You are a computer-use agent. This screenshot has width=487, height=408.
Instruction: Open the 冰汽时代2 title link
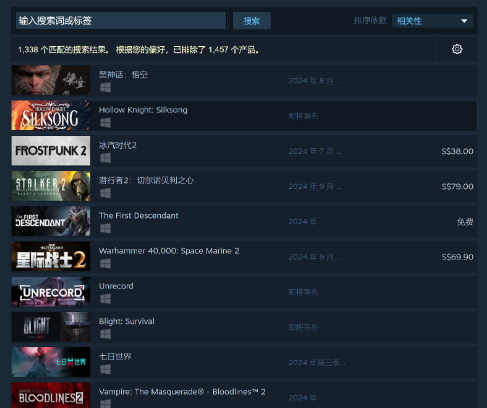point(118,145)
